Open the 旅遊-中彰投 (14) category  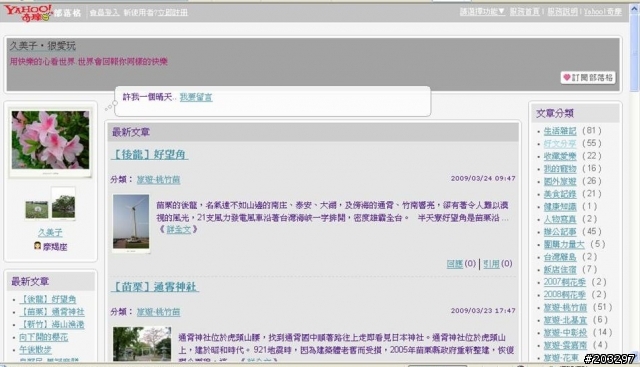point(565,333)
